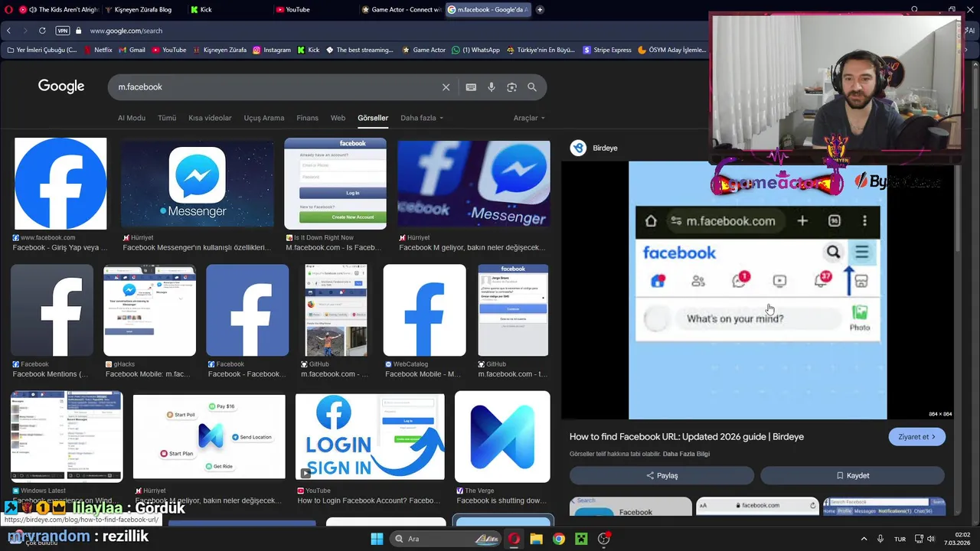Open the How to find Facebook URL title
The image size is (980, 551).
686,437
